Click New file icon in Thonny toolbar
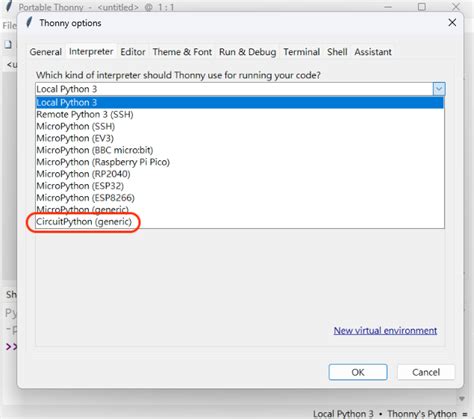The width and height of the screenshot is (474, 419). (8, 45)
